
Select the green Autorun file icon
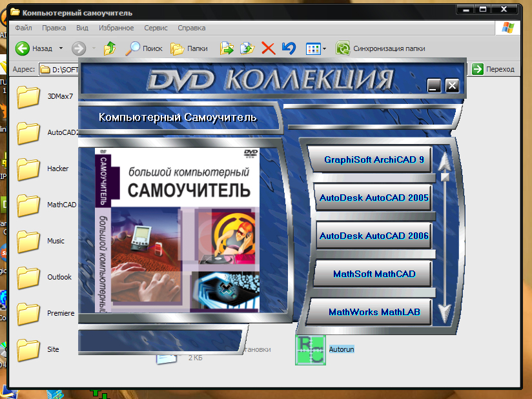pyautogui.click(x=311, y=350)
